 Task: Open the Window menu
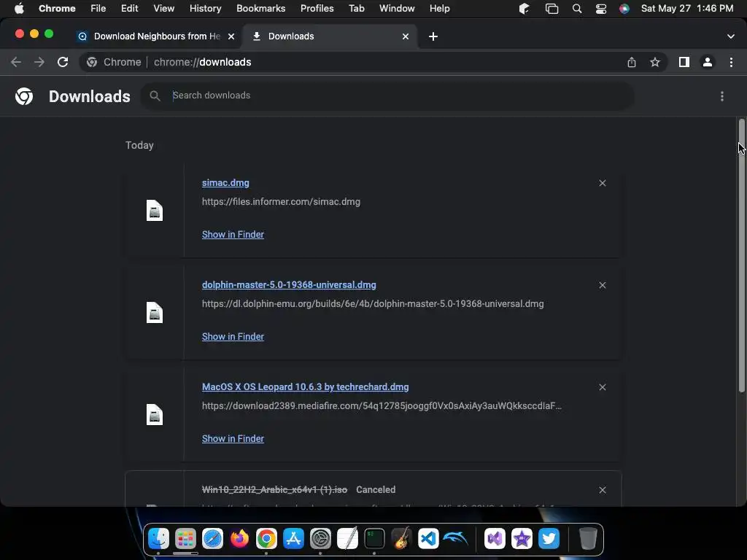click(397, 9)
